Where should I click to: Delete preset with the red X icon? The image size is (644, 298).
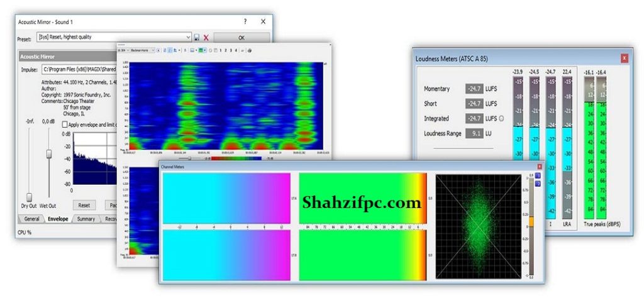tap(206, 38)
